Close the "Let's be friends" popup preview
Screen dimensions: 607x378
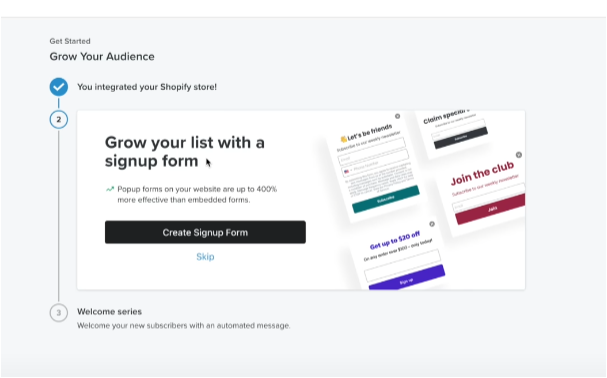[x=397, y=116]
